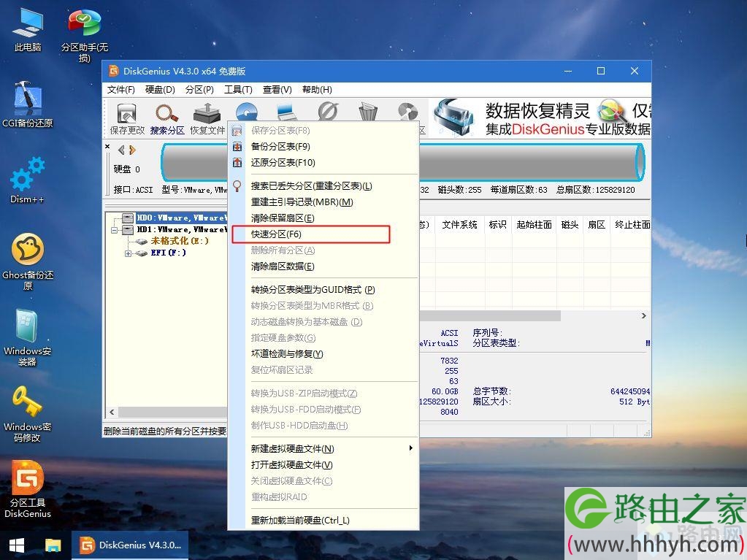This screenshot has width=747, height=560.
Task: Open the Ghost备份还原 desktop icon
Action: coord(28,261)
